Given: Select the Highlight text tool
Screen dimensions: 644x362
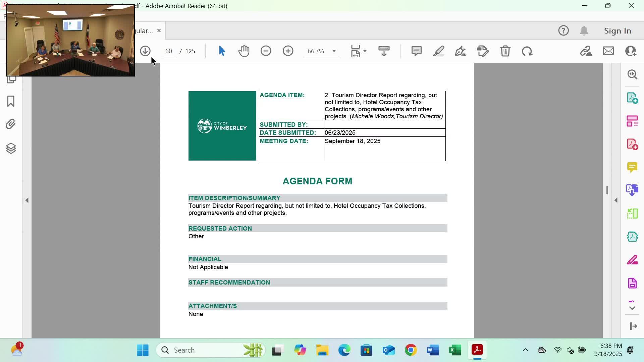Looking at the screenshot, I should tap(438, 51).
